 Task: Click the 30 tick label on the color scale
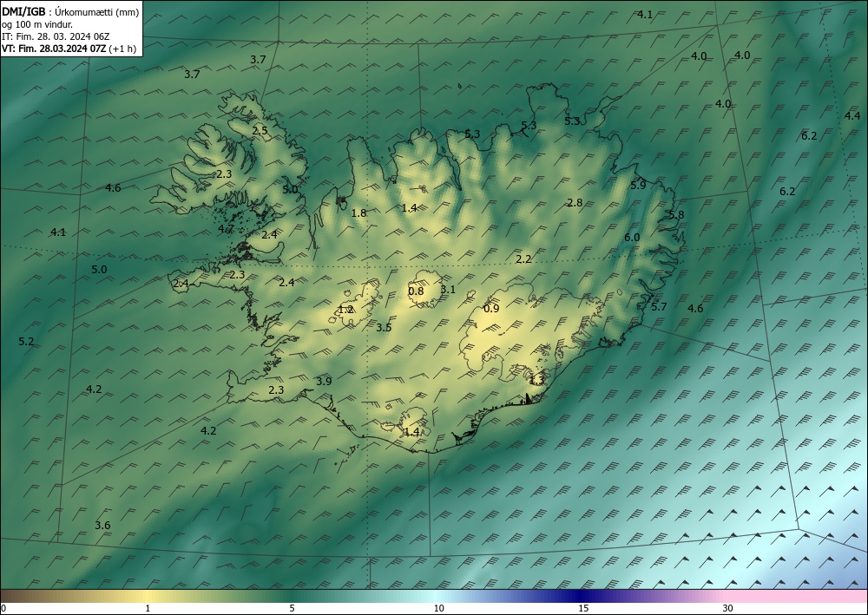728,608
